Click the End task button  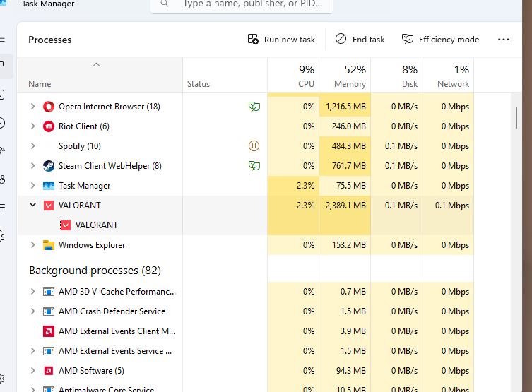360,40
